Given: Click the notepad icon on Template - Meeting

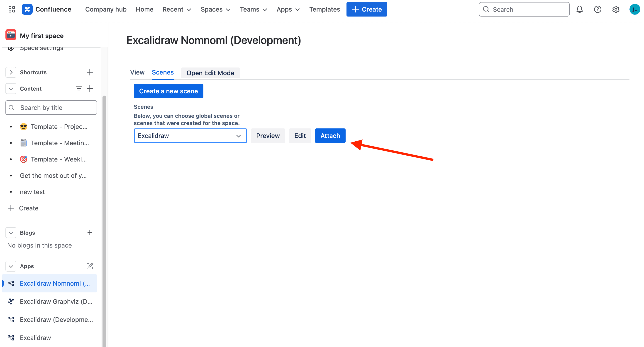Looking at the screenshot, I should [x=24, y=143].
